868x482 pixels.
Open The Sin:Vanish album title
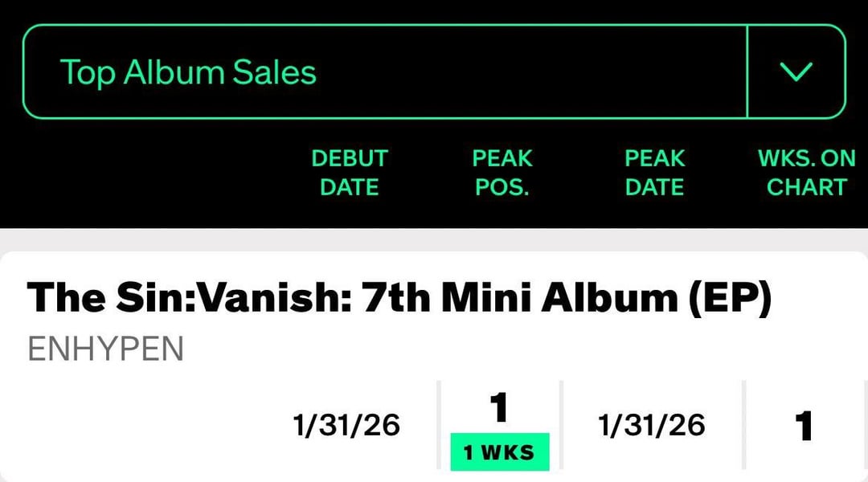[x=399, y=299]
